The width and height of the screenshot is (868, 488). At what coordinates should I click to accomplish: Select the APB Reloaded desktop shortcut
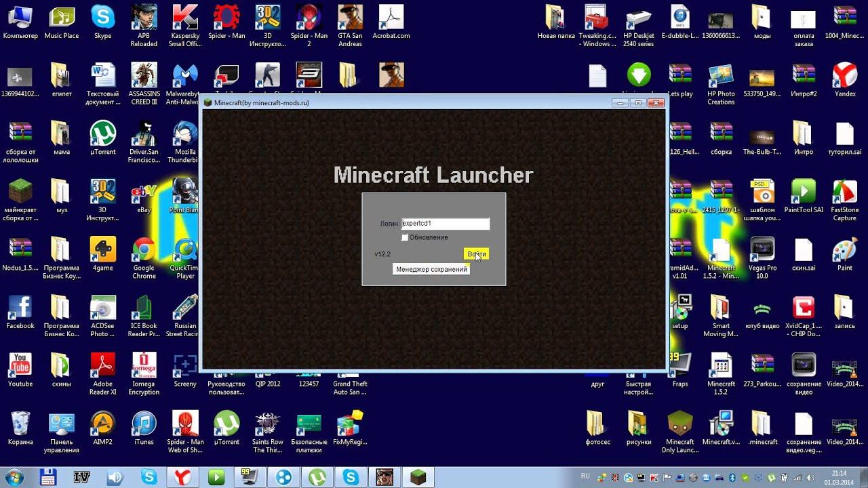(144, 26)
